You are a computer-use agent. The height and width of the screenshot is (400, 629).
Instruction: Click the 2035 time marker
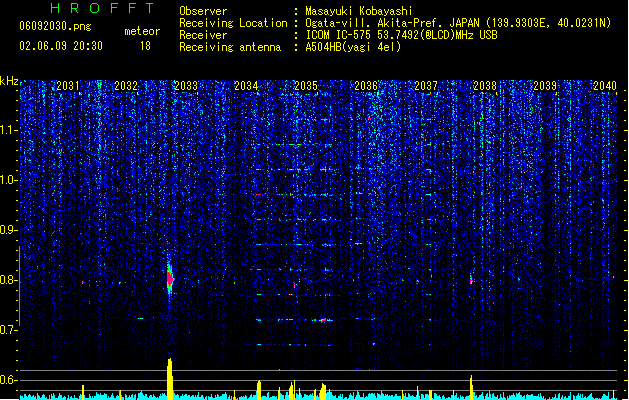pos(306,86)
